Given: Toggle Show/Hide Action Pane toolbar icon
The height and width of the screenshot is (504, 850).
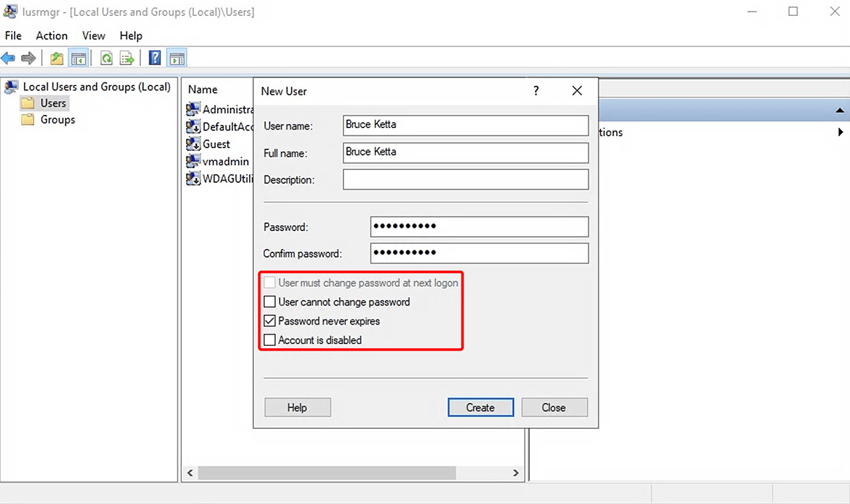Looking at the screenshot, I should 176,58.
